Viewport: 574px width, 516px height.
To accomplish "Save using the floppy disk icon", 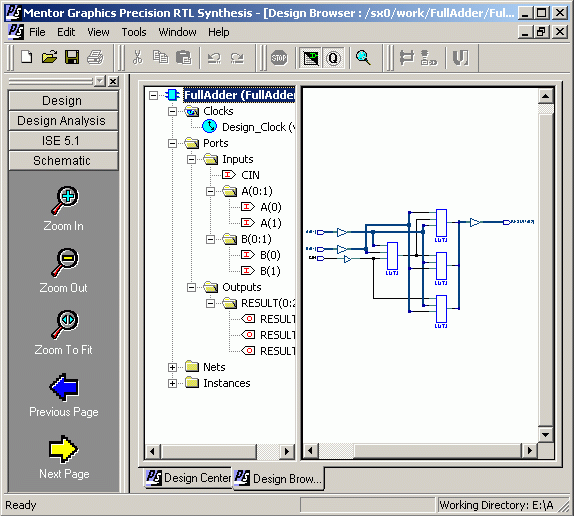I will click(72, 57).
